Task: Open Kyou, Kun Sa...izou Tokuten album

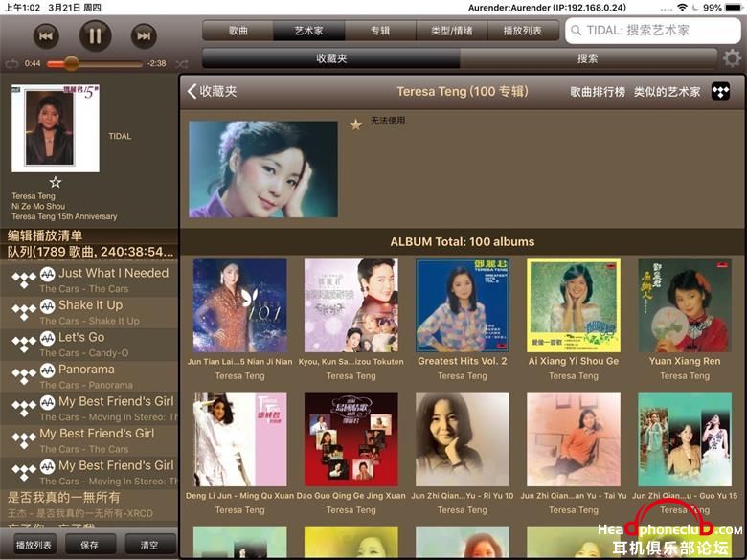Action: 351,305
